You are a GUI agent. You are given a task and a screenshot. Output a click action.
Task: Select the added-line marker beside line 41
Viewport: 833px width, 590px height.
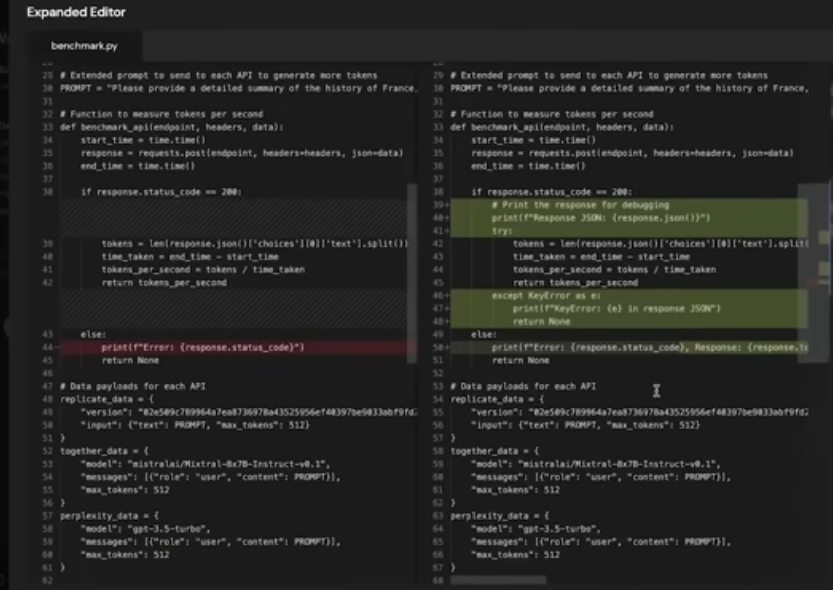click(447, 231)
